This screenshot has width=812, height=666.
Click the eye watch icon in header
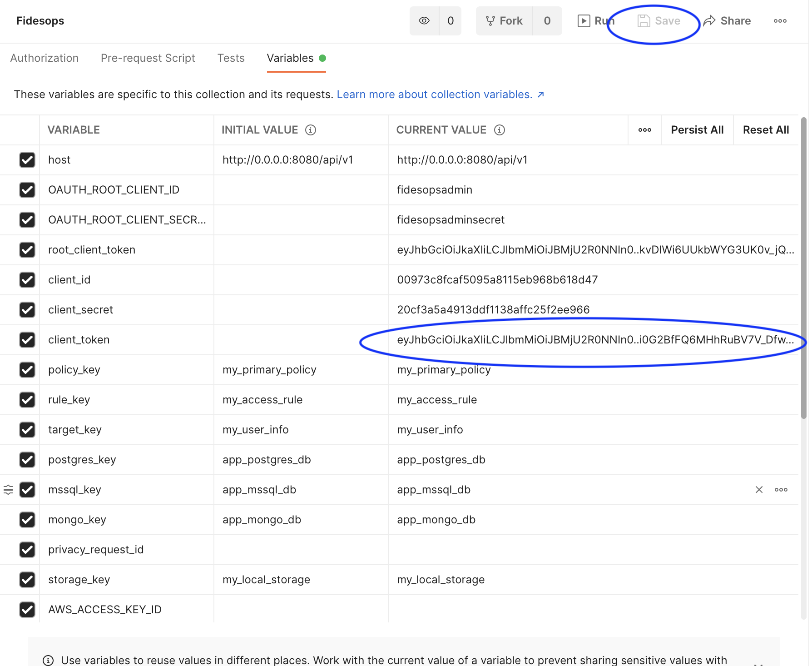point(424,21)
